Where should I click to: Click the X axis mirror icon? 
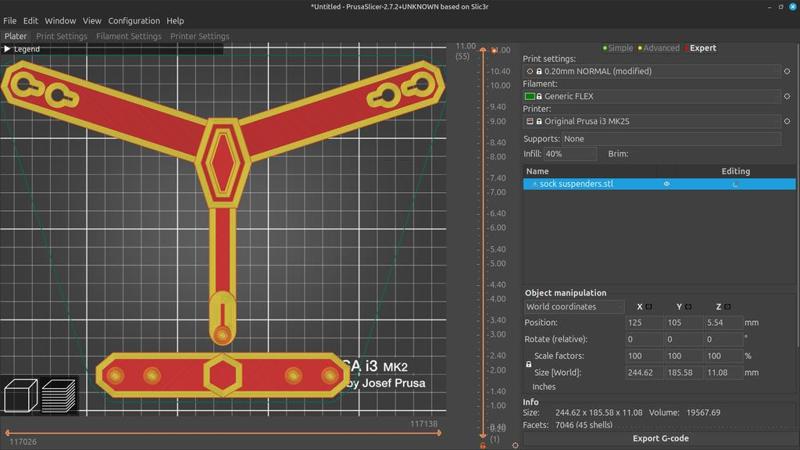(x=648, y=307)
